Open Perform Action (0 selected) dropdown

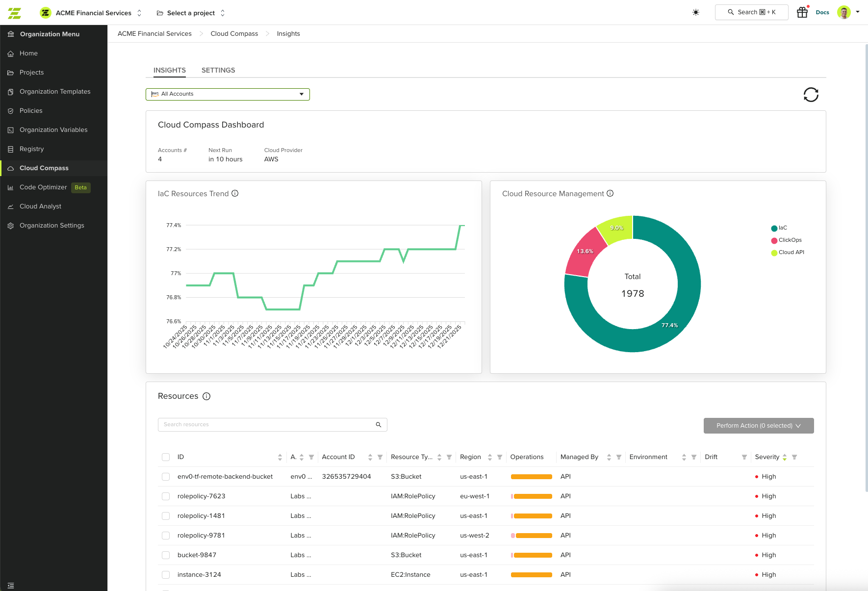[759, 426]
